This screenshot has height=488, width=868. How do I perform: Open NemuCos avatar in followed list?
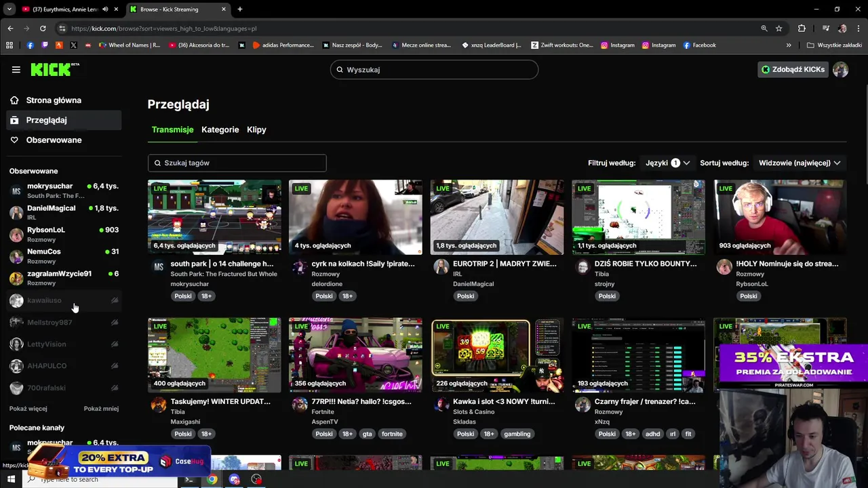[x=16, y=256]
